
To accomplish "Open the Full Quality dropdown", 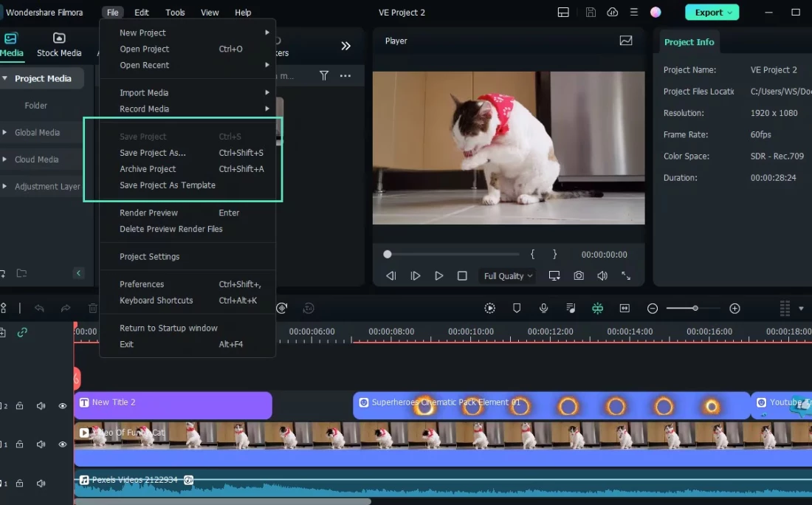I will tap(508, 276).
